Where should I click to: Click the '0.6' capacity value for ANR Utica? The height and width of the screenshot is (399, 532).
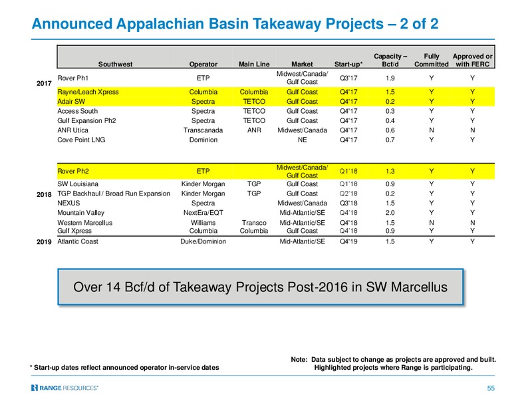pos(390,130)
